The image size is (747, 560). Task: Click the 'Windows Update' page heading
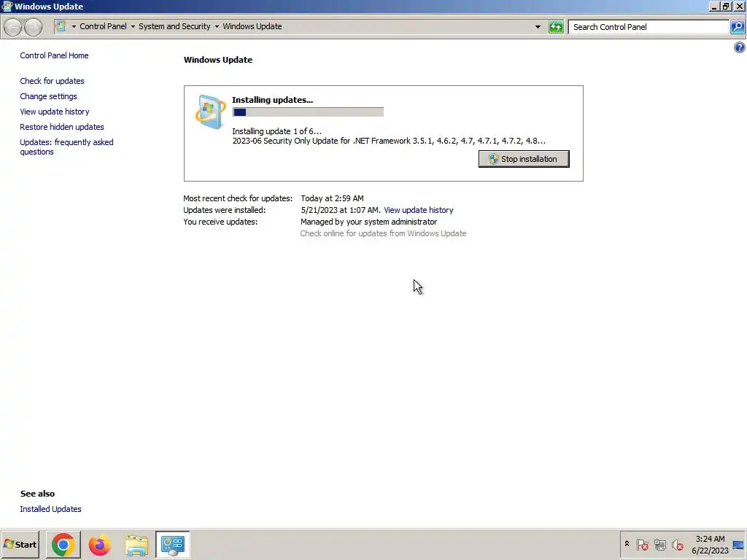tap(218, 60)
